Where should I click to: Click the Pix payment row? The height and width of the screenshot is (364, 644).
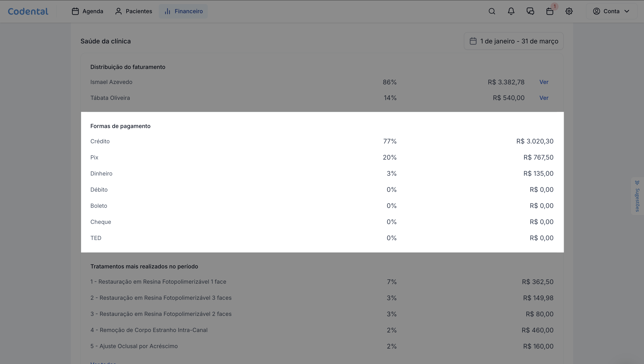tap(322, 157)
